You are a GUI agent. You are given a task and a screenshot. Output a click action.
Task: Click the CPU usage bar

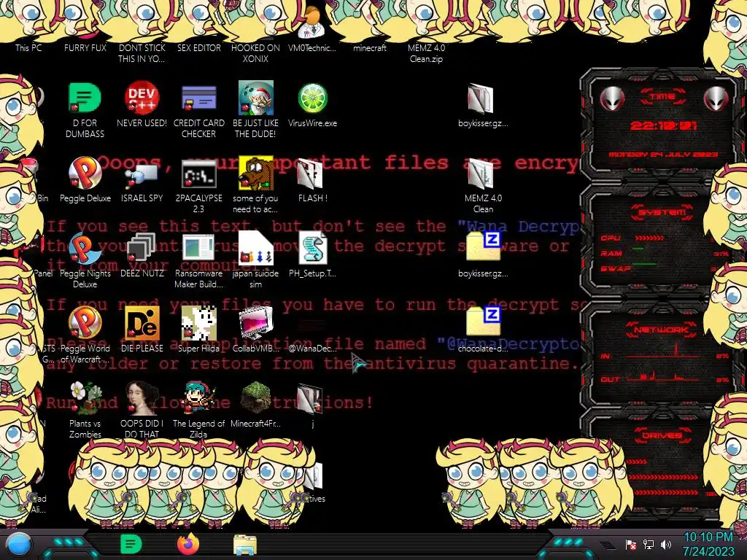[649, 238]
